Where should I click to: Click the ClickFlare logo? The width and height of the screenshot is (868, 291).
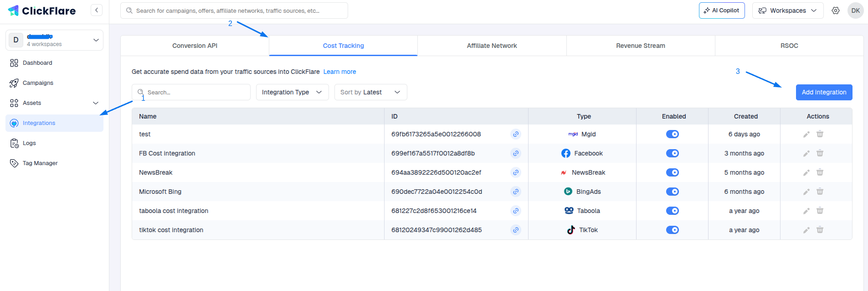tap(42, 10)
